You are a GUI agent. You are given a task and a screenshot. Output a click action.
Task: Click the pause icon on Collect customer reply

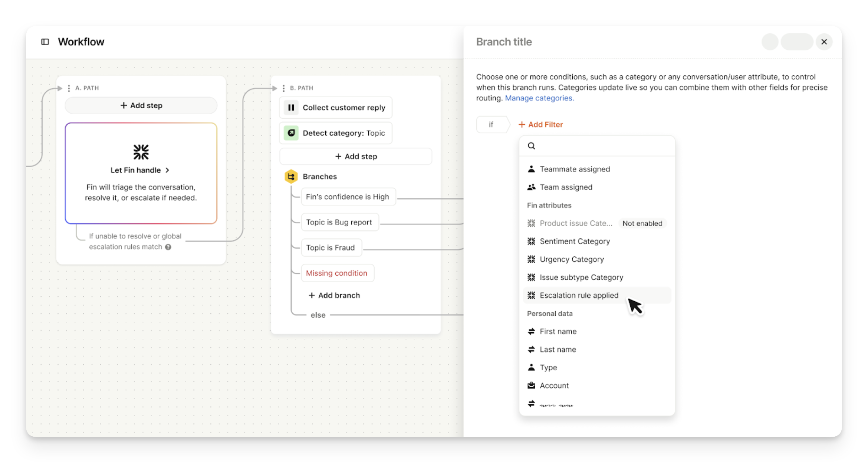[291, 108]
